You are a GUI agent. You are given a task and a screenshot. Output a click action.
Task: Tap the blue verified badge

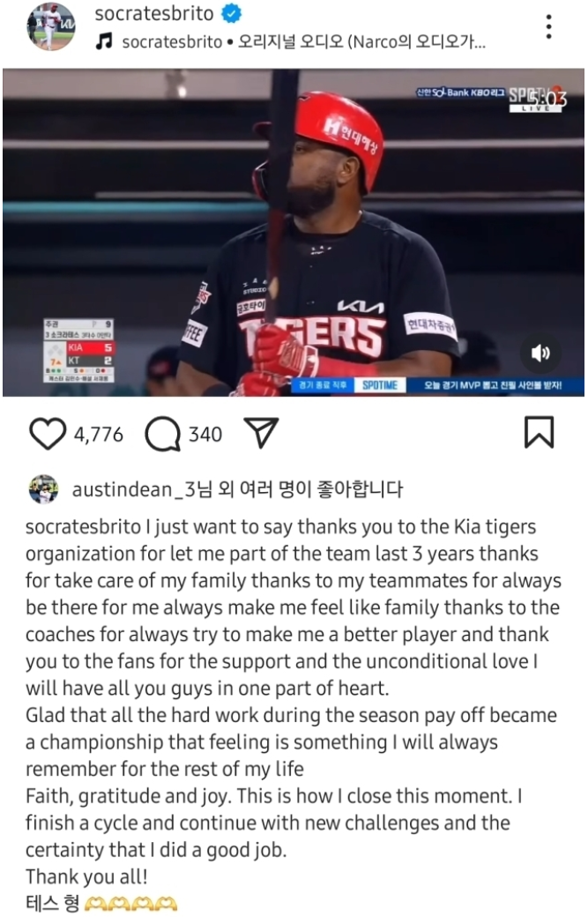232,13
